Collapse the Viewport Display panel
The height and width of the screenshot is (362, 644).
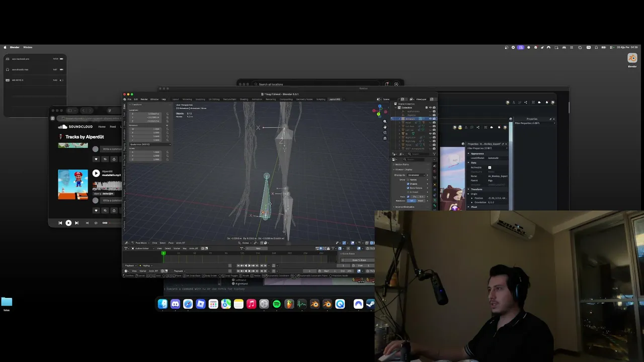pyautogui.click(x=405, y=169)
